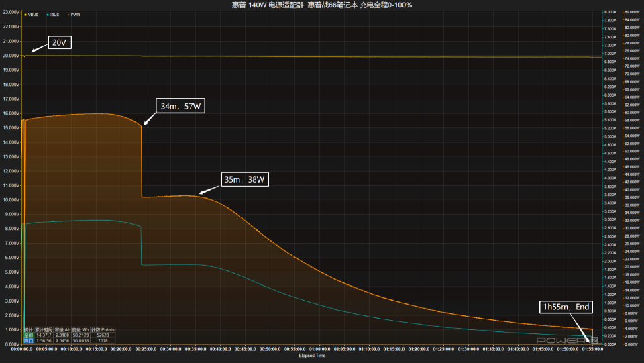Viewport: 644px width, 363px height.
Task: Click the 7018 points count cell
Action: pyautogui.click(x=103, y=340)
